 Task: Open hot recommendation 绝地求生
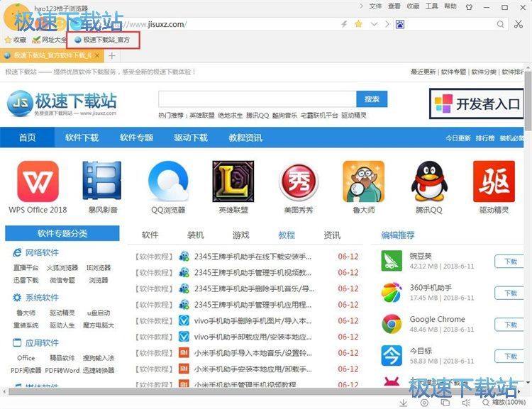(x=231, y=116)
